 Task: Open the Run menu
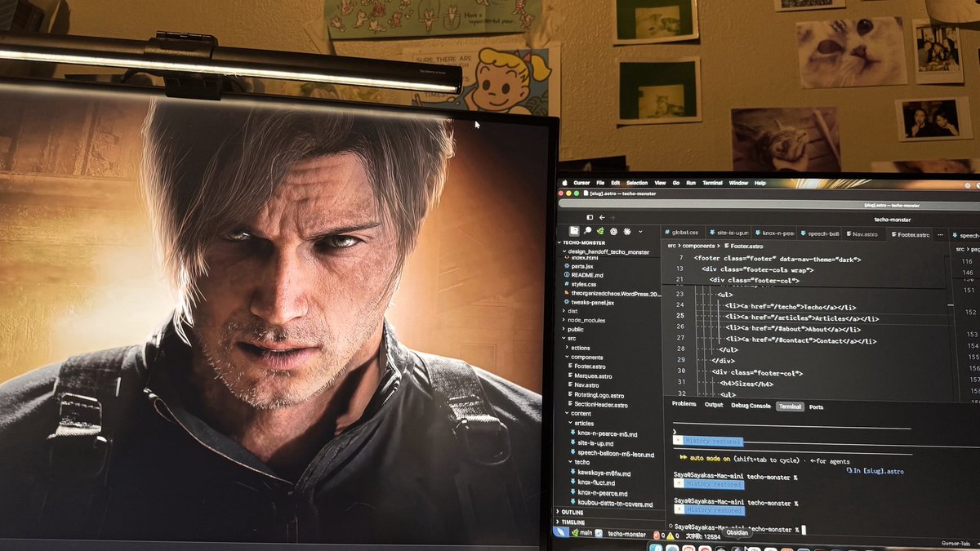[691, 183]
